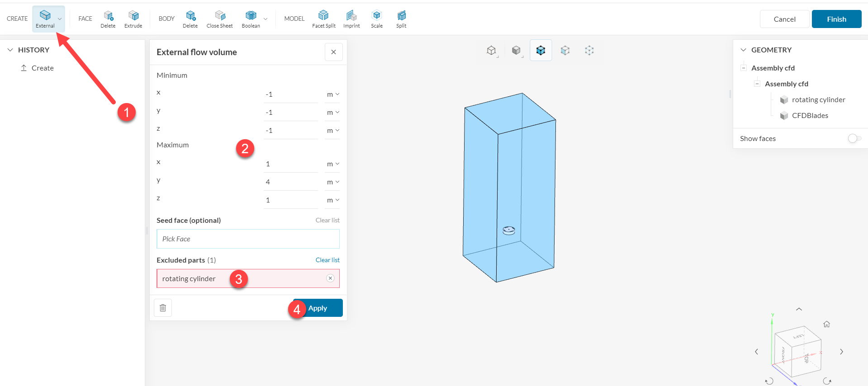Close the External flow volume panel
Viewport: 868px width, 386px height.
coord(334,52)
